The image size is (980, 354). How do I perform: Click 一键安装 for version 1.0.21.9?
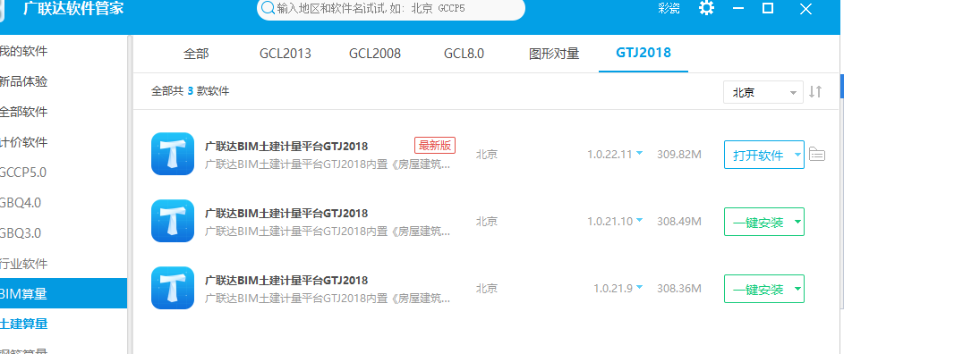click(758, 289)
